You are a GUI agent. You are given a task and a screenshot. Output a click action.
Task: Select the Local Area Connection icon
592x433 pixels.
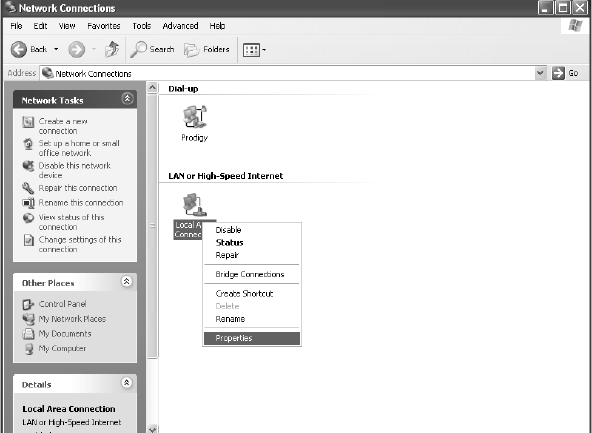(194, 205)
